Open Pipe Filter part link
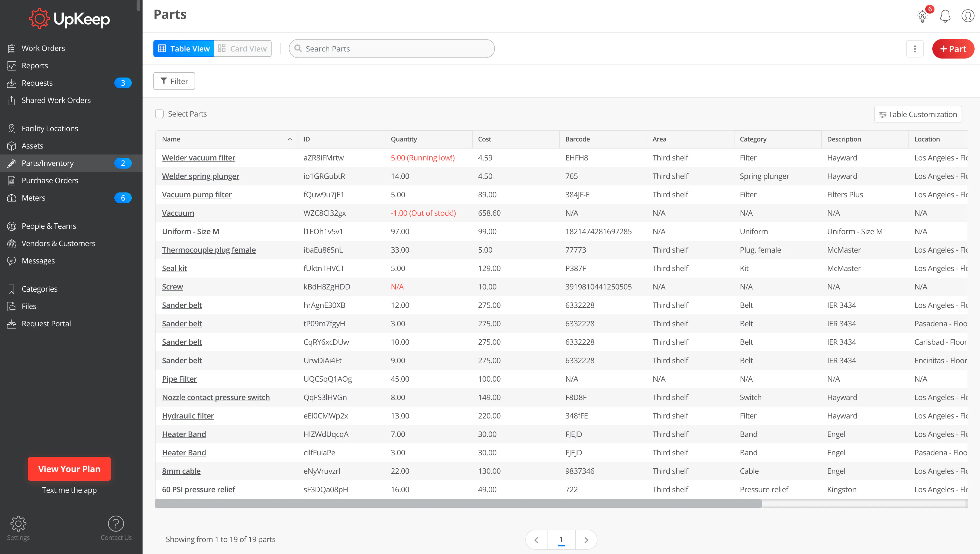This screenshot has height=554, width=980. coord(179,379)
